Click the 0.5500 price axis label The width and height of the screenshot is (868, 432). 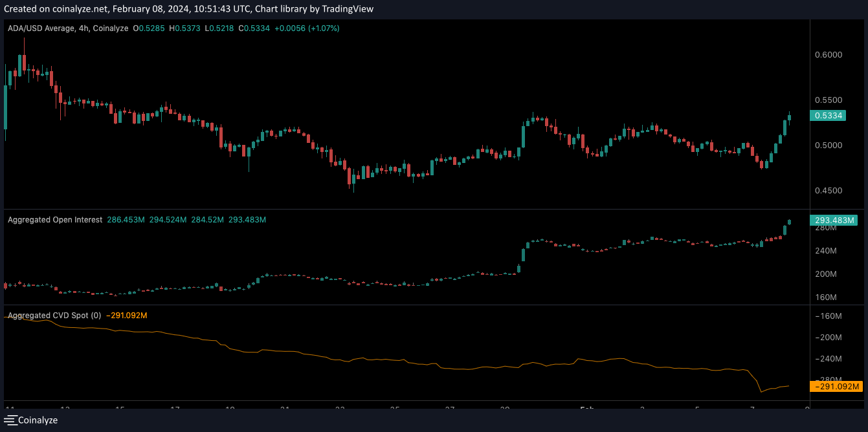pos(828,100)
